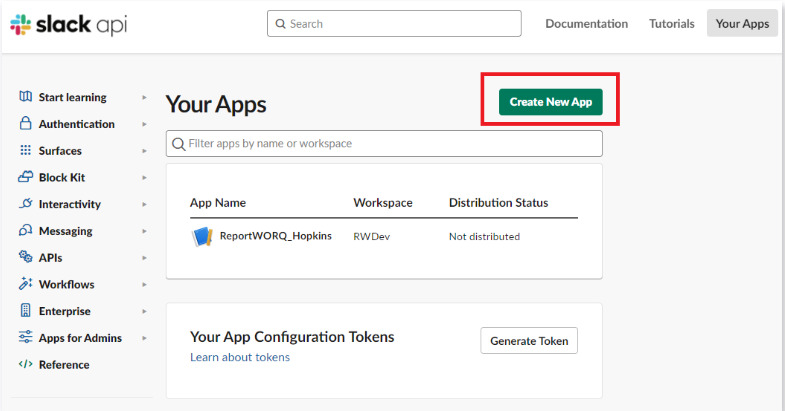Open the Learn about tokens link

(x=240, y=357)
